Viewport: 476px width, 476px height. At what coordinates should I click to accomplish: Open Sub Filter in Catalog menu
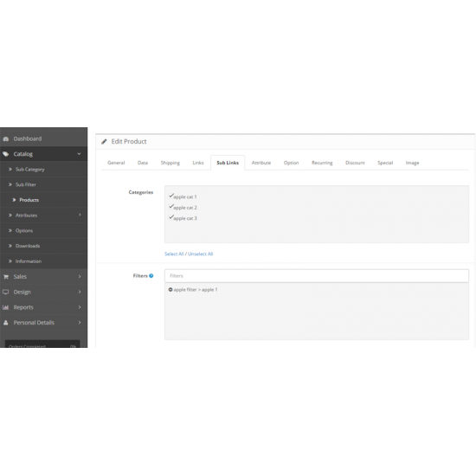(x=26, y=184)
